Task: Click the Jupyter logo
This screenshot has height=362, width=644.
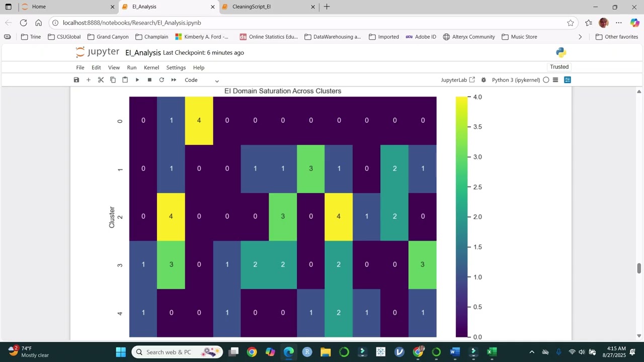Action: (x=97, y=52)
